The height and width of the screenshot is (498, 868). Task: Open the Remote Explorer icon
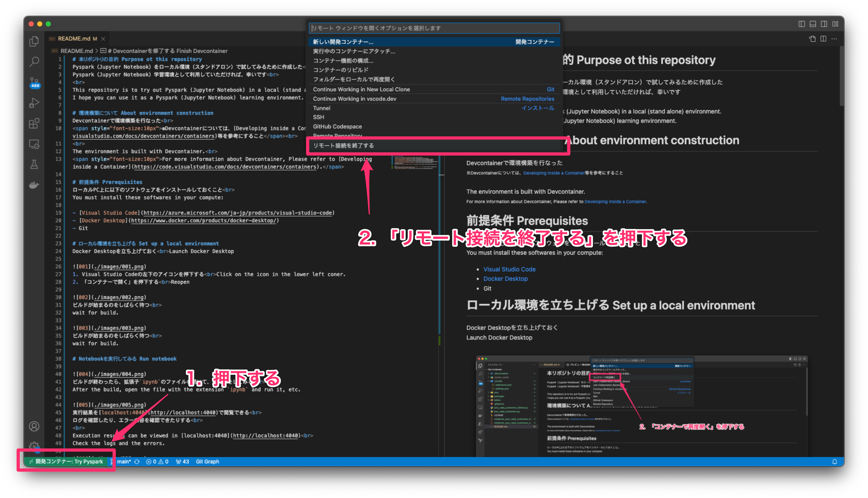[34, 144]
